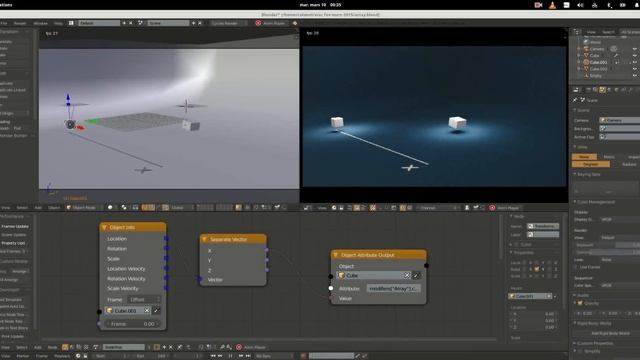
Task: Clear Cube object in Attribute Output node
Action: tap(407, 276)
